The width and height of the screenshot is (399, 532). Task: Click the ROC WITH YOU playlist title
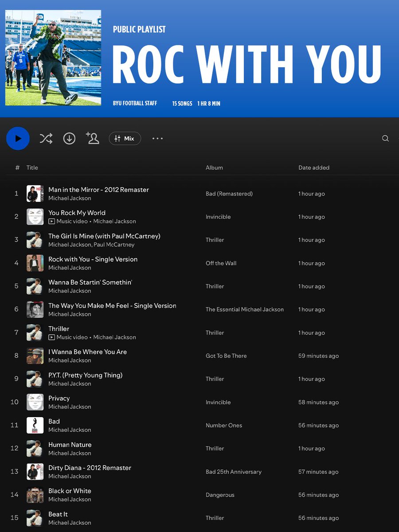tap(247, 65)
